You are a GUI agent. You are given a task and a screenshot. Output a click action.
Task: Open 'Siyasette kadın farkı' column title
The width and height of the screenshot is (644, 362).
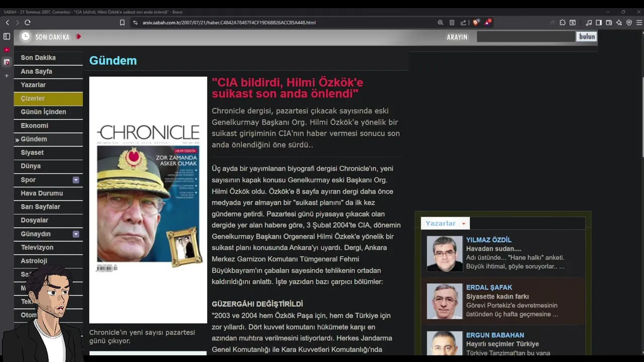pos(497,297)
